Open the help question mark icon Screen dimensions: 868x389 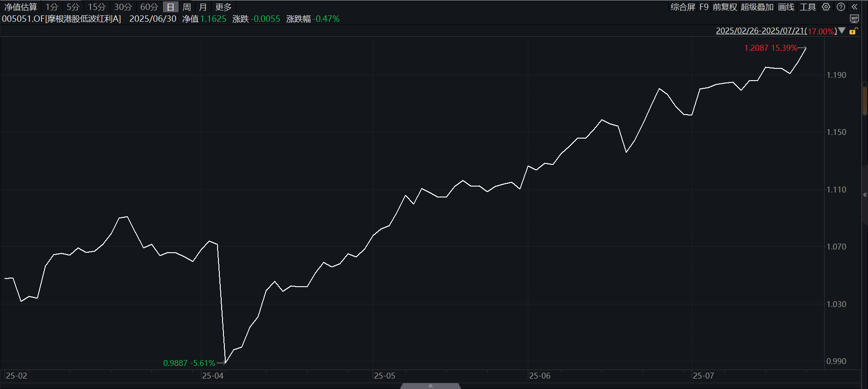pos(840,7)
